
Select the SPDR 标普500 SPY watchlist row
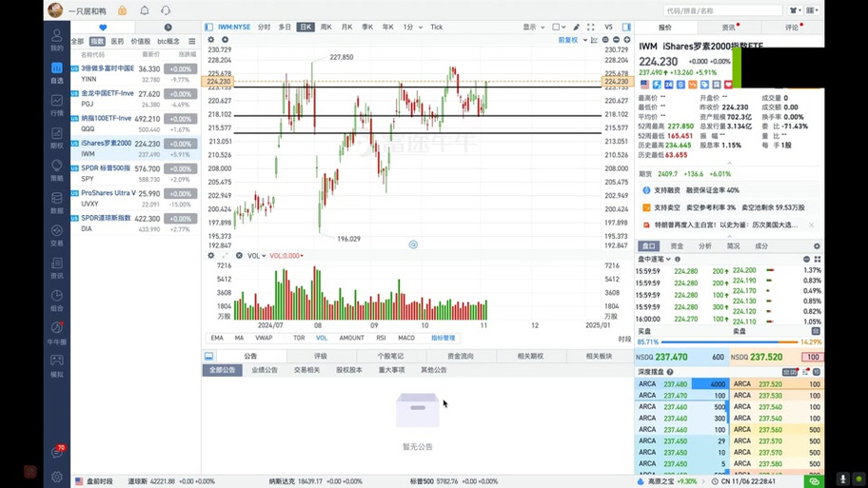coord(135,173)
